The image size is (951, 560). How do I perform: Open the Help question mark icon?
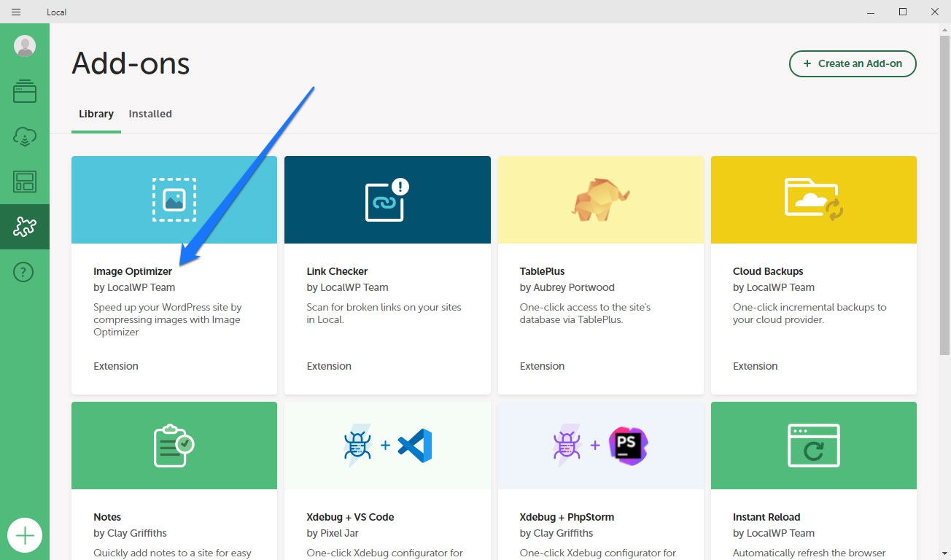(x=25, y=272)
